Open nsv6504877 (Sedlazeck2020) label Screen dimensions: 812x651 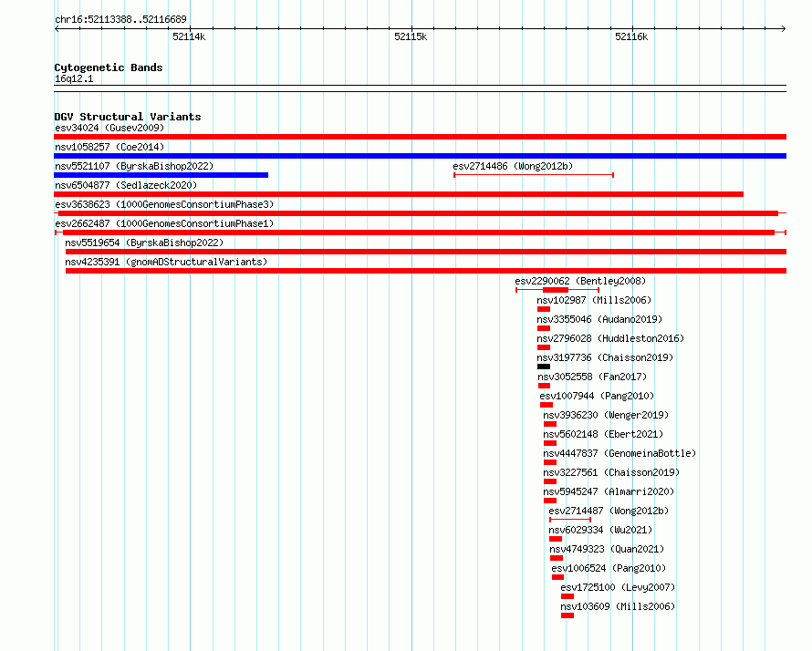click(x=126, y=185)
